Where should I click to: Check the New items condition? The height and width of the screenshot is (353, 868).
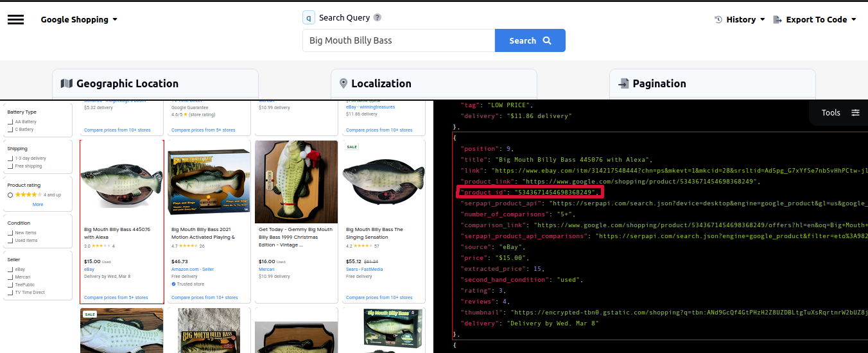coord(10,233)
